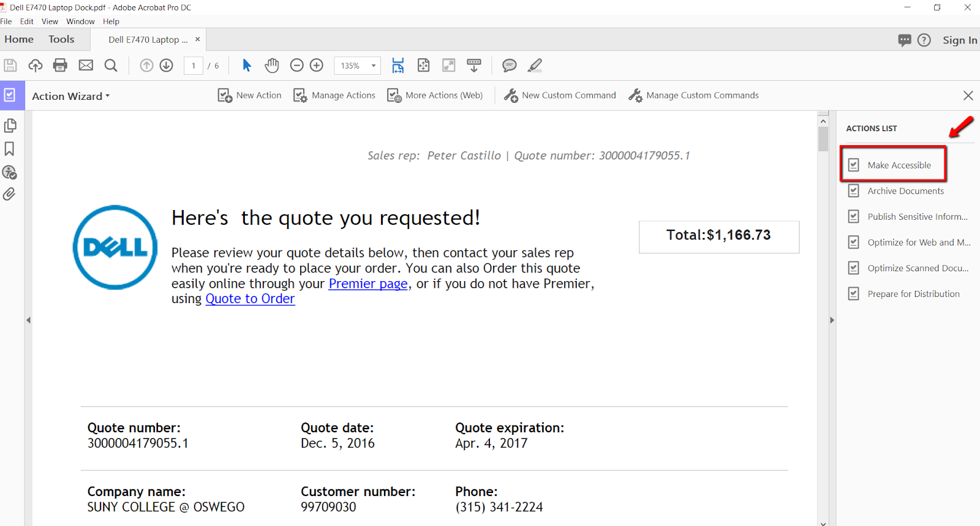Screen dimensions: 980x526
Task: Click the page number input field
Action: [x=194, y=66]
